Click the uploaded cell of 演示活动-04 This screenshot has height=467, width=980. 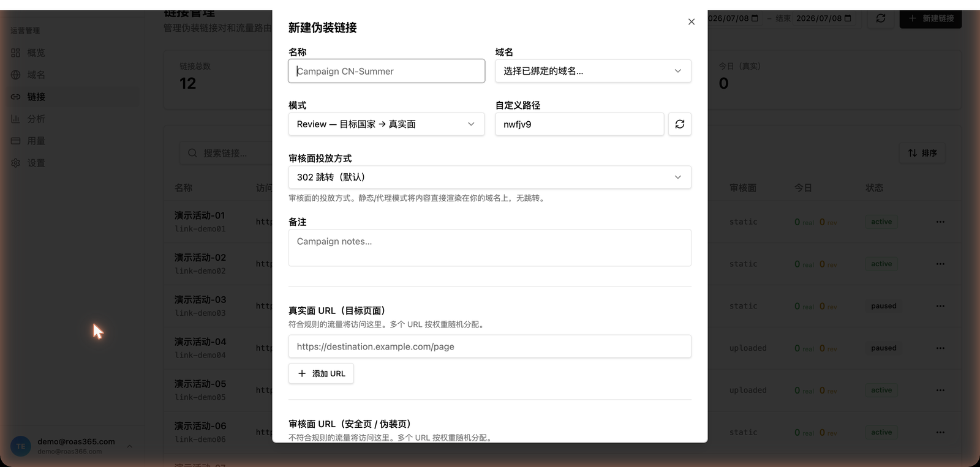748,348
